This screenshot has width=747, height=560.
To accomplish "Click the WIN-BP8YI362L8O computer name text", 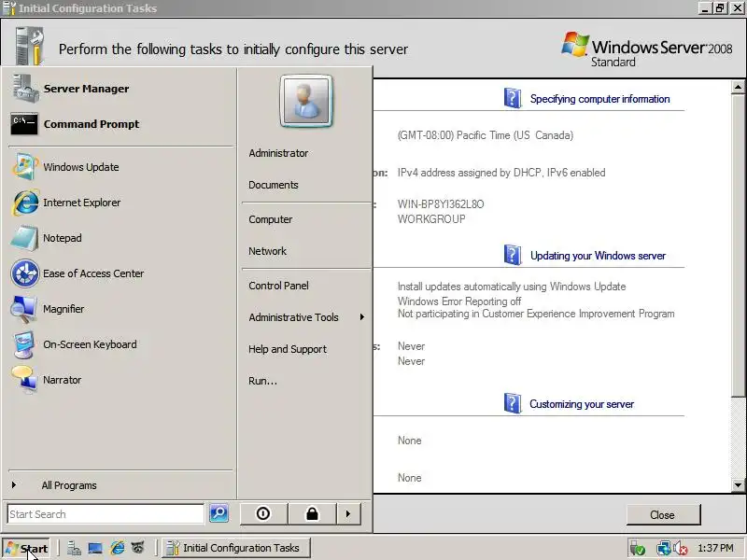I will 441,204.
